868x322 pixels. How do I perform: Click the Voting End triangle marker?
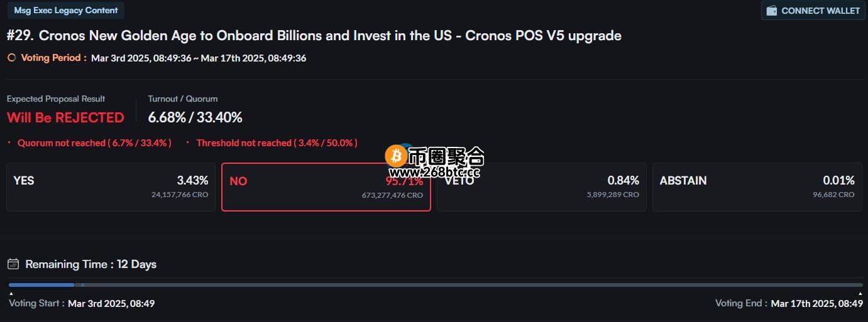coord(860,294)
